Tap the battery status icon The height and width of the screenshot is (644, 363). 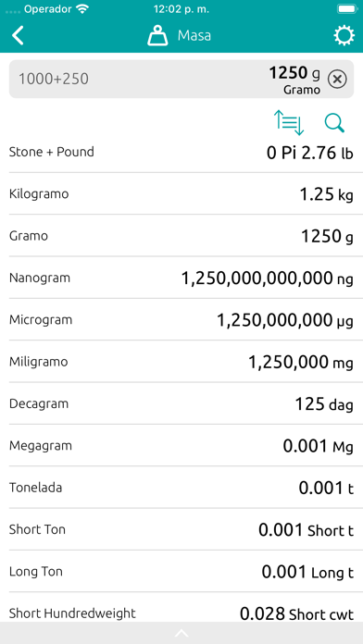(346, 9)
